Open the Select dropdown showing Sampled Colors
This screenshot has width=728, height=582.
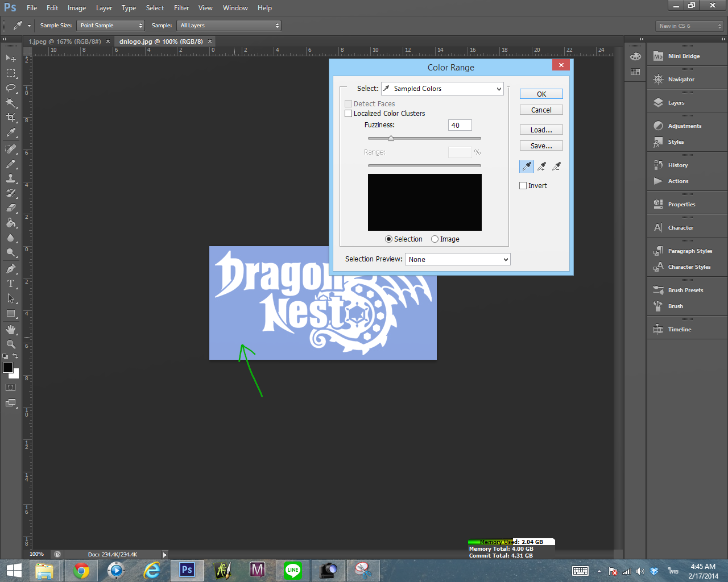coord(442,89)
